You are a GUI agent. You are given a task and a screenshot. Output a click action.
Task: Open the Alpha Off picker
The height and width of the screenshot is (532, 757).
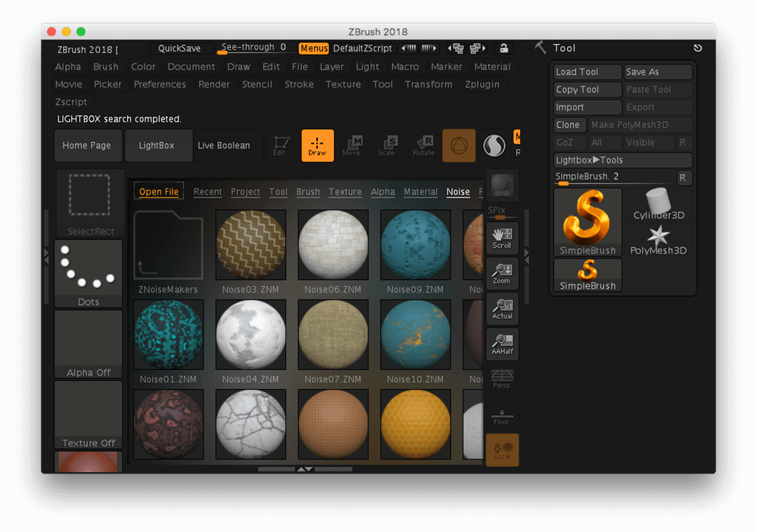click(89, 344)
